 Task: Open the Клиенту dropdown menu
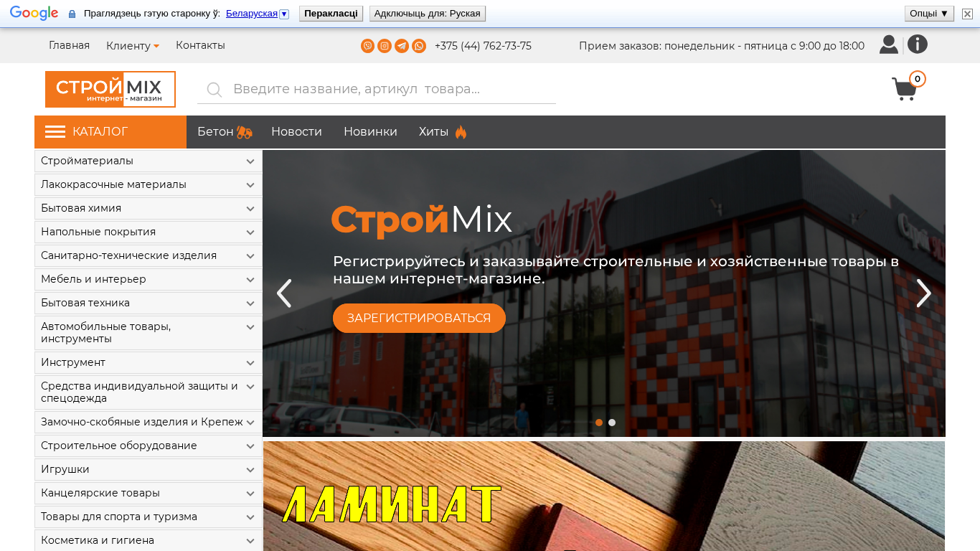point(133,46)
